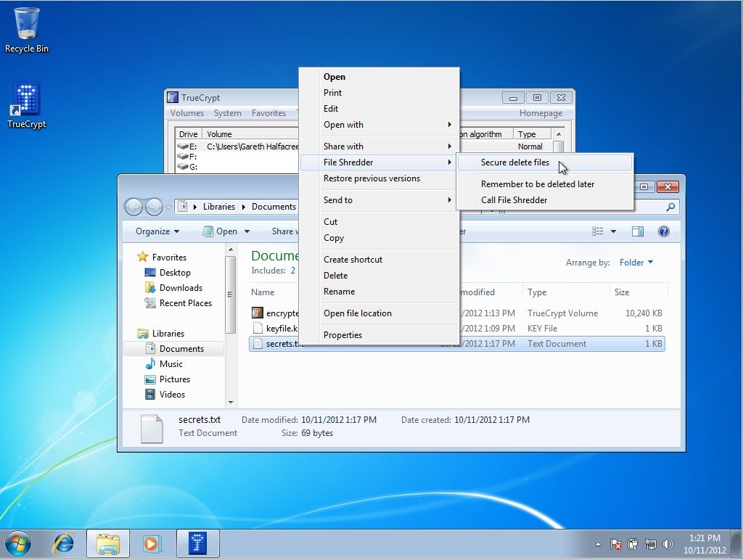
Task: Open the Organize dropdown
Action: 157,231
